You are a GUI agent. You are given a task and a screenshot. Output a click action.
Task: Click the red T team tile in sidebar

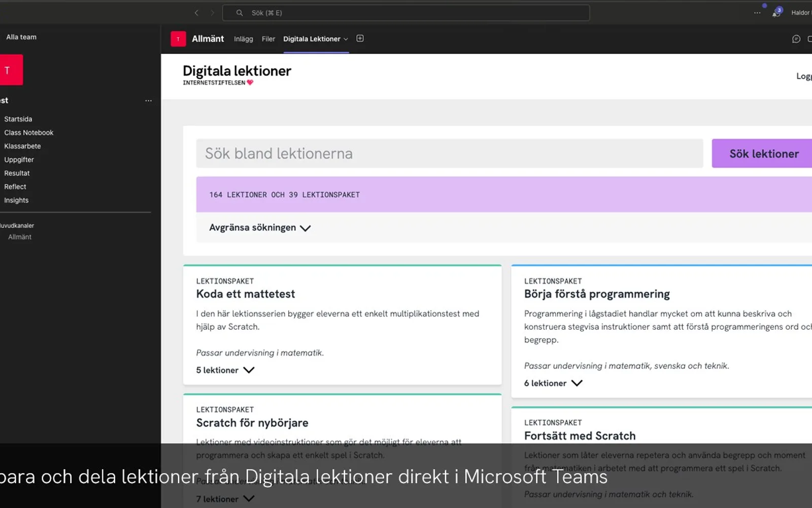tap(10, 70)
